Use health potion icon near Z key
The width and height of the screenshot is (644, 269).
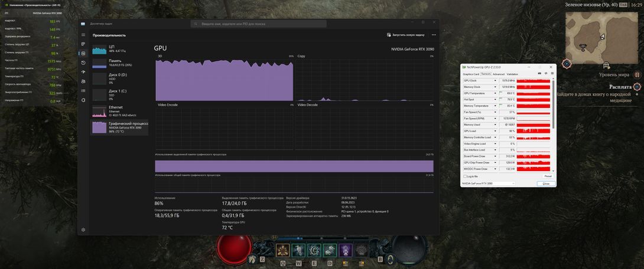[x=253, y=258]
